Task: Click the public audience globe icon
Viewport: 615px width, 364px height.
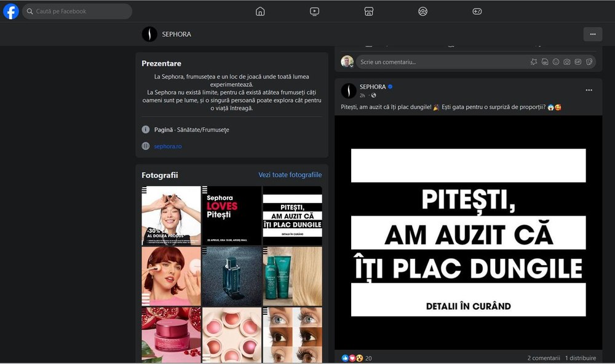Action: coord(373,95)
